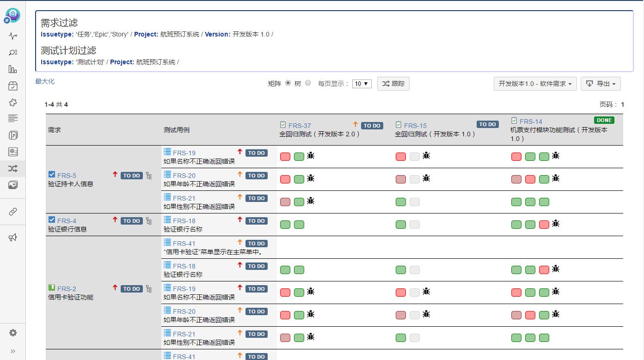Open test plan link FRS-37 in header

(x=300, y=126)
